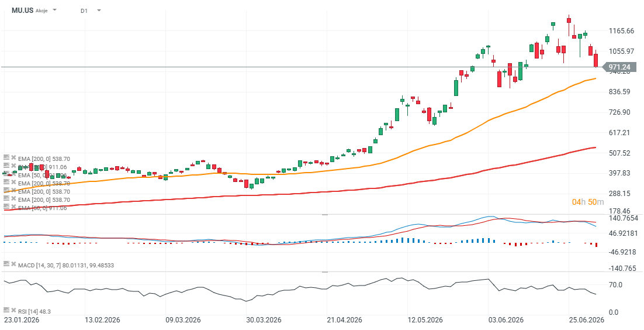This screenshot has height=330, width=644.
Task: Click the -46.9218 MACD axis value
Action: click(624, 252)
